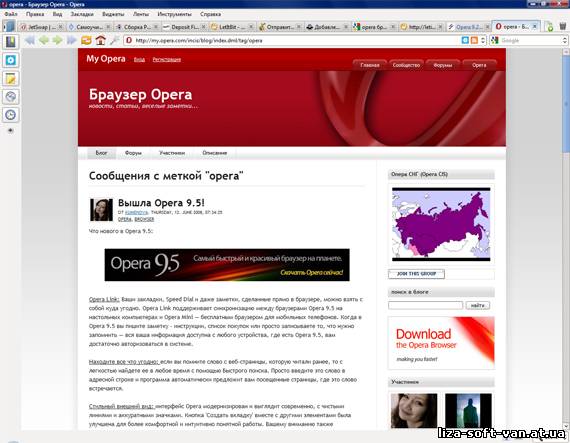Click the blog search text field
570x443 pixels.
tap(425, 305)
